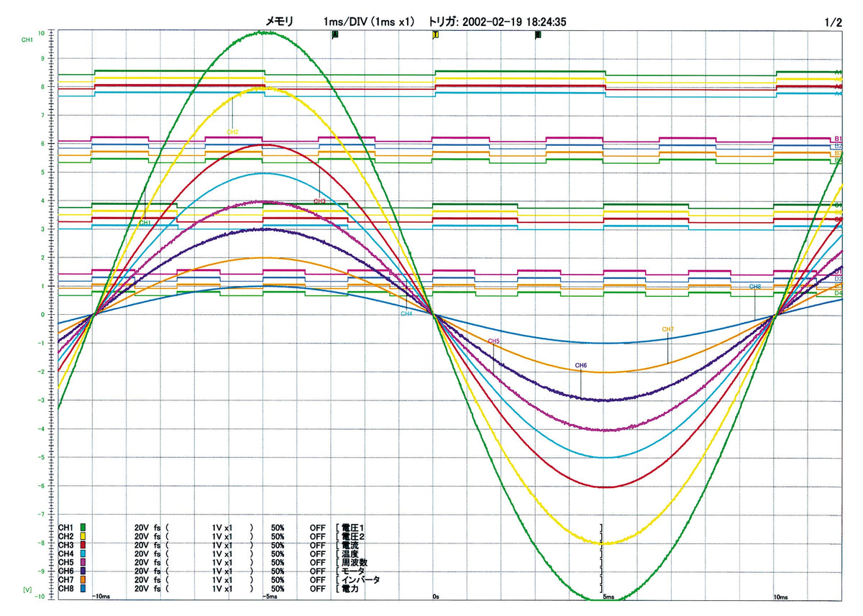Click the OFF setting in the CH1 row
863x616 pixels.
click(318, 528)
